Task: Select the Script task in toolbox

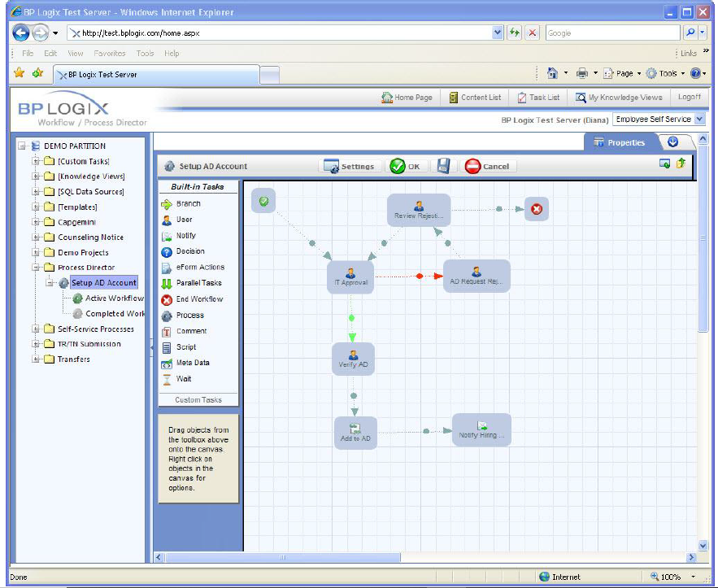Action: 179,347
